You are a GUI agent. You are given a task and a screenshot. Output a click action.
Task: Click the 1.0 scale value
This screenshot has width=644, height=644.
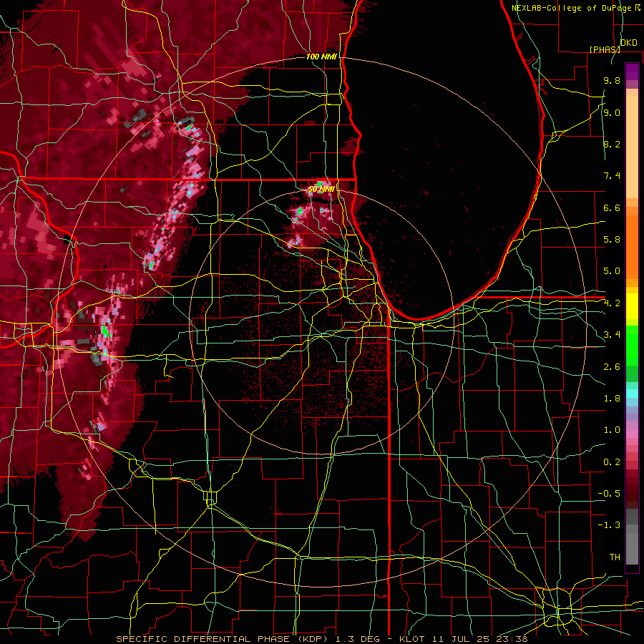pyautogui.click(x=612, y=430)
